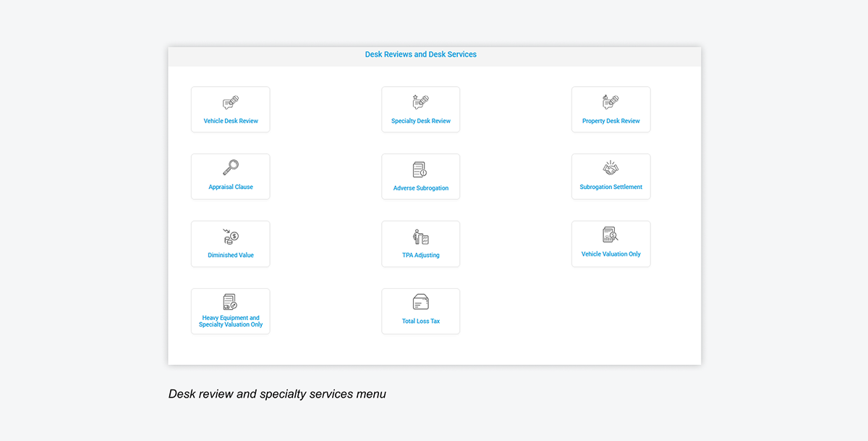Select Heavy Equipment and Specialty Valuation Only label
The height and width of the screenshot is (441, 868).
coord(231,322)
